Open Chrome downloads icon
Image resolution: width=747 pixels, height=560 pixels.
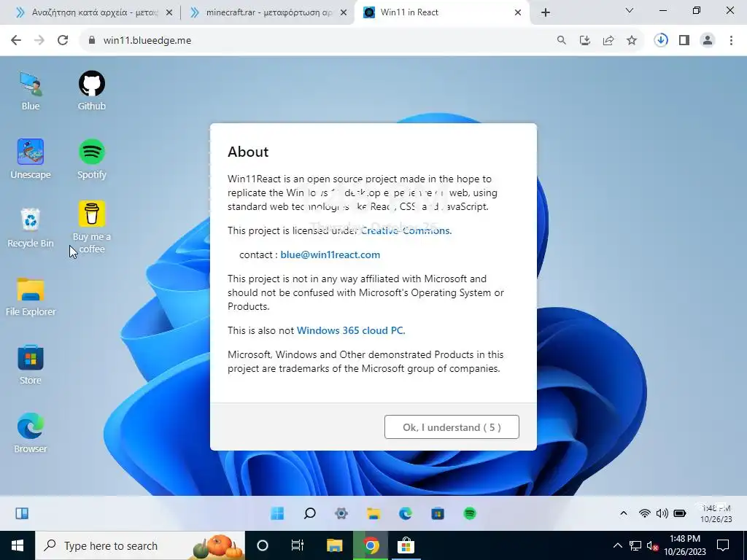pyautogui.click(x=661, y=41)
